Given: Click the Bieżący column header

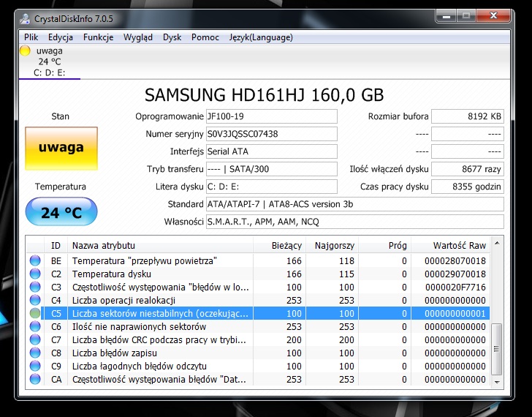Looking at the screenshot, I should point(280,246).
